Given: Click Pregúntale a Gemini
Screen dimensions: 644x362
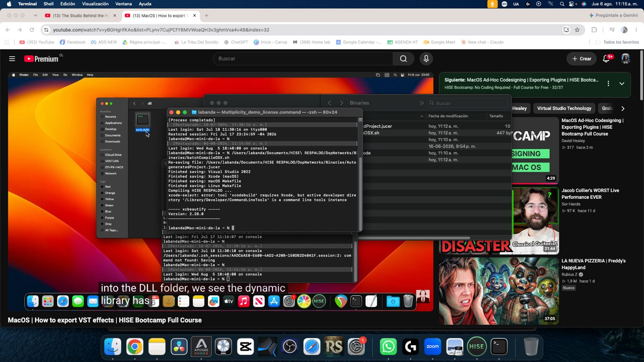Looking at the screenshot, I should click(x=613, y=16).
